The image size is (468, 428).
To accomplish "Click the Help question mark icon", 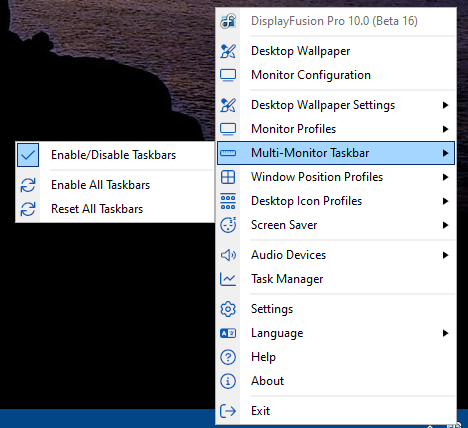I will (x=228, y=357).
